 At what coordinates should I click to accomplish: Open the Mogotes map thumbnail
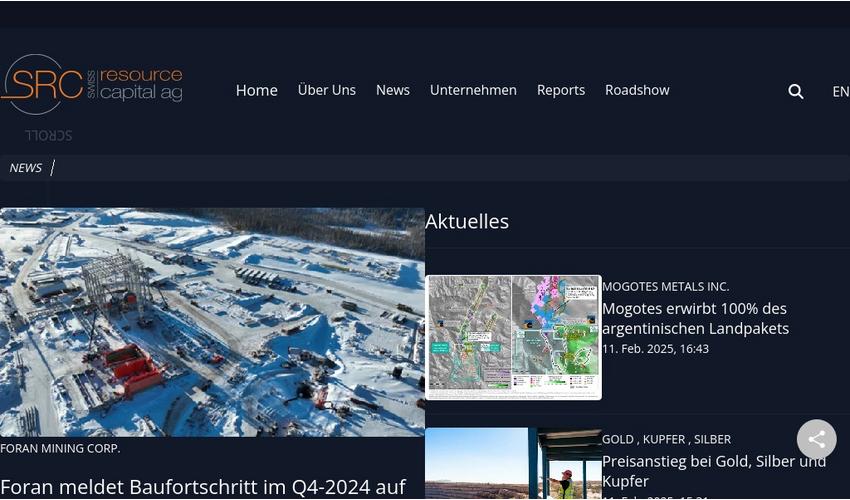coord(513,337)
